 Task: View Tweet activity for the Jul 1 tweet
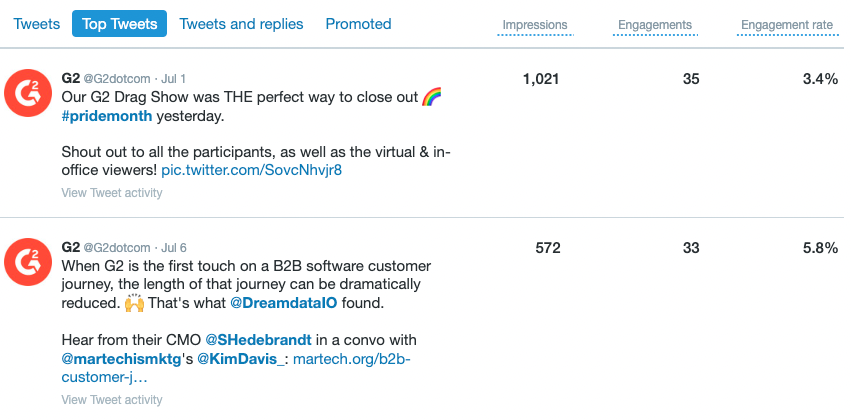112,193
